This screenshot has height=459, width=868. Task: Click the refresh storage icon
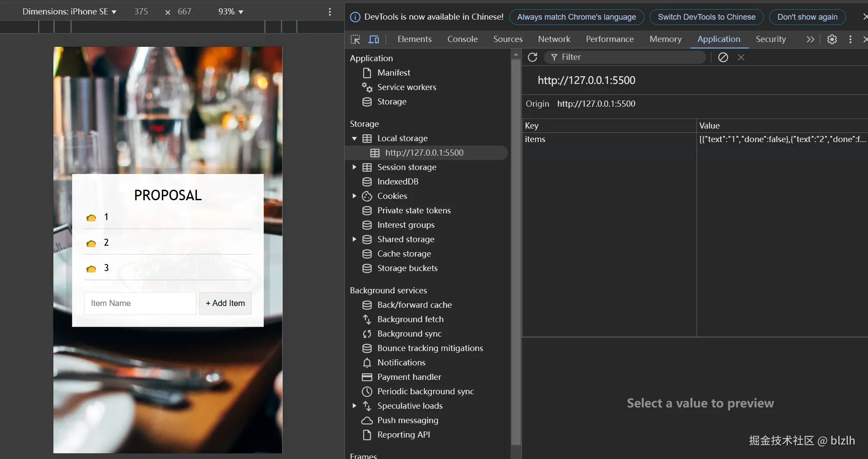click(532, 57)
